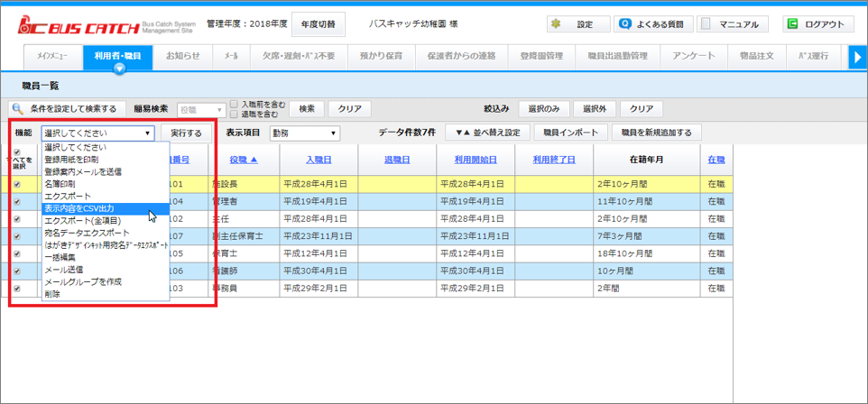Open the マニュアル manual
This screenshot has height=404, width=868.
[734, 24]
